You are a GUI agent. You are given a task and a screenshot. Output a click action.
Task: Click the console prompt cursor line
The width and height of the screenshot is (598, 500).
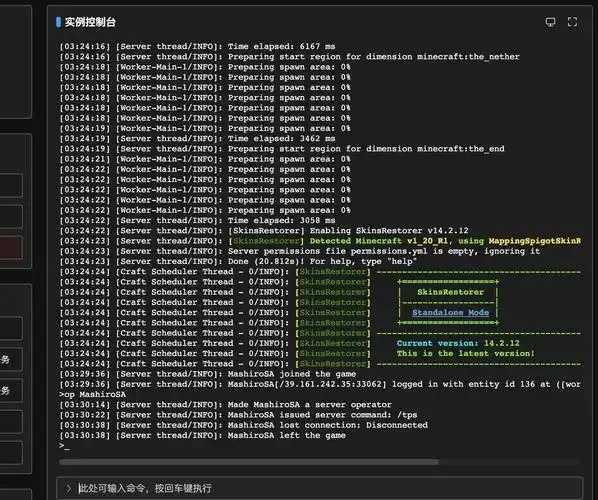pyautogui.click(x=64, y=446)
